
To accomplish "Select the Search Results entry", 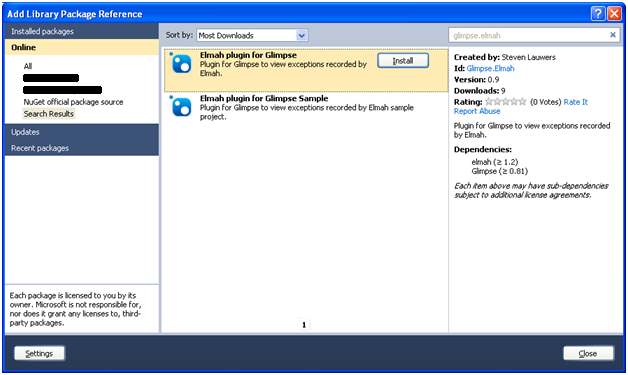I will 49,114.
